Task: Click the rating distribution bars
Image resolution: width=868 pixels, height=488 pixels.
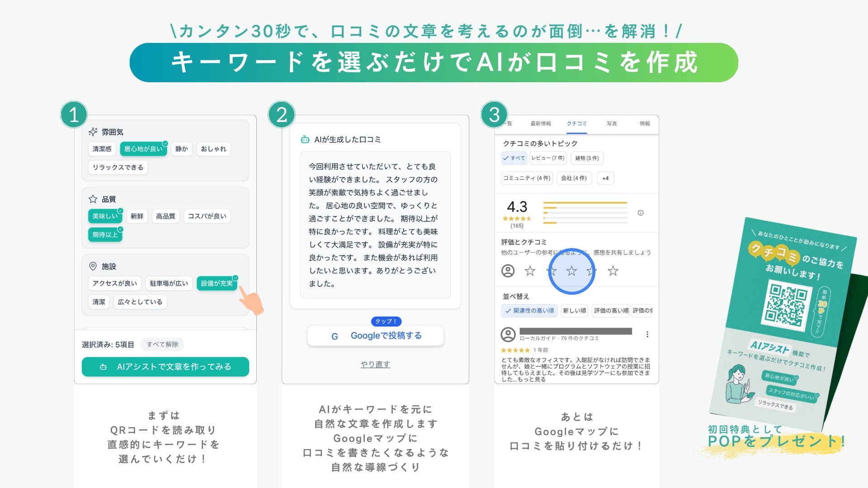Action: (585, 213)
